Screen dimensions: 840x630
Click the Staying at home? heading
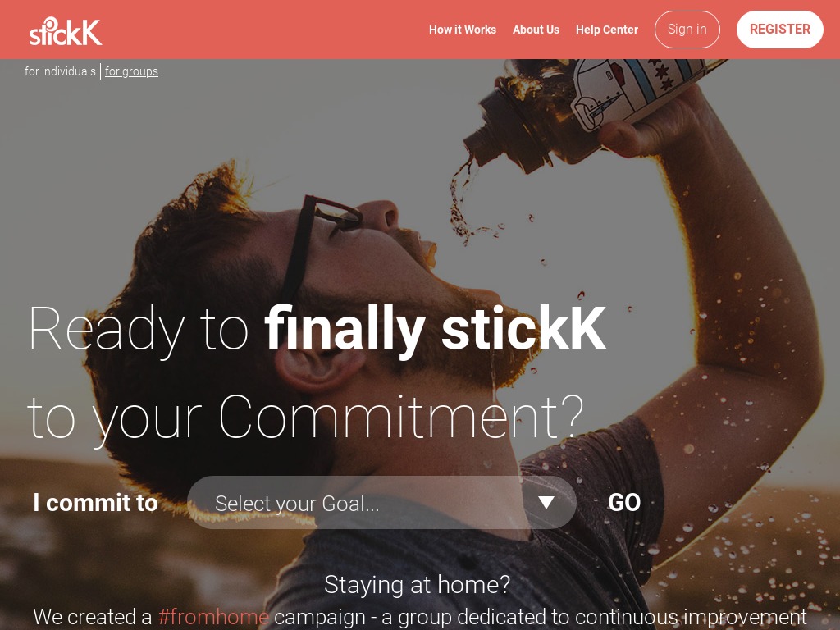(x=417, y=584)
